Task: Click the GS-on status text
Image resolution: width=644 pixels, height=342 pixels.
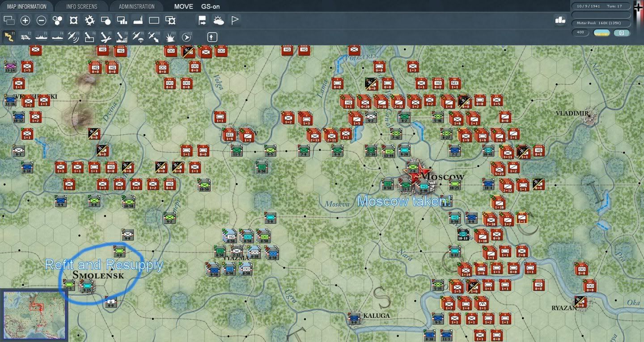Action: tap(211, 7)
